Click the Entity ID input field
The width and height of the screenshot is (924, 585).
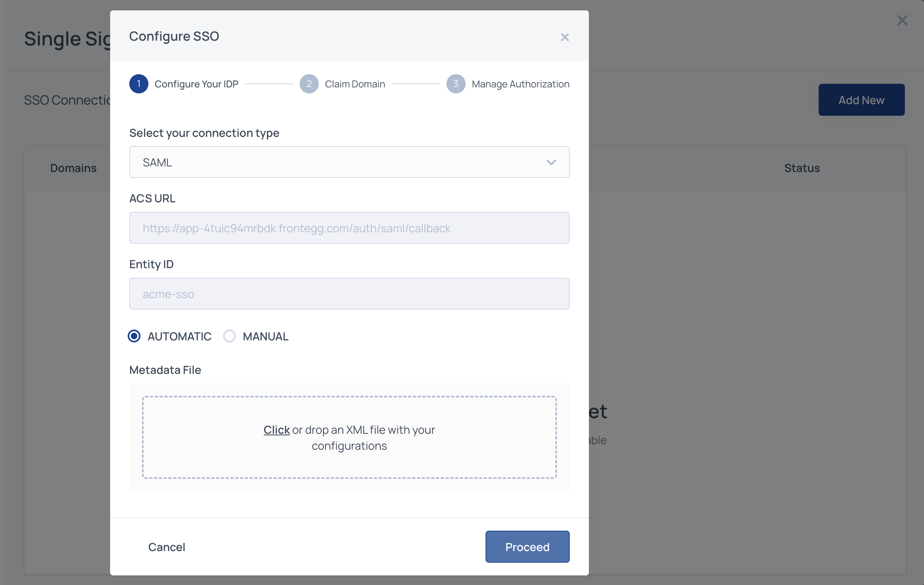(x=349, y=294)
